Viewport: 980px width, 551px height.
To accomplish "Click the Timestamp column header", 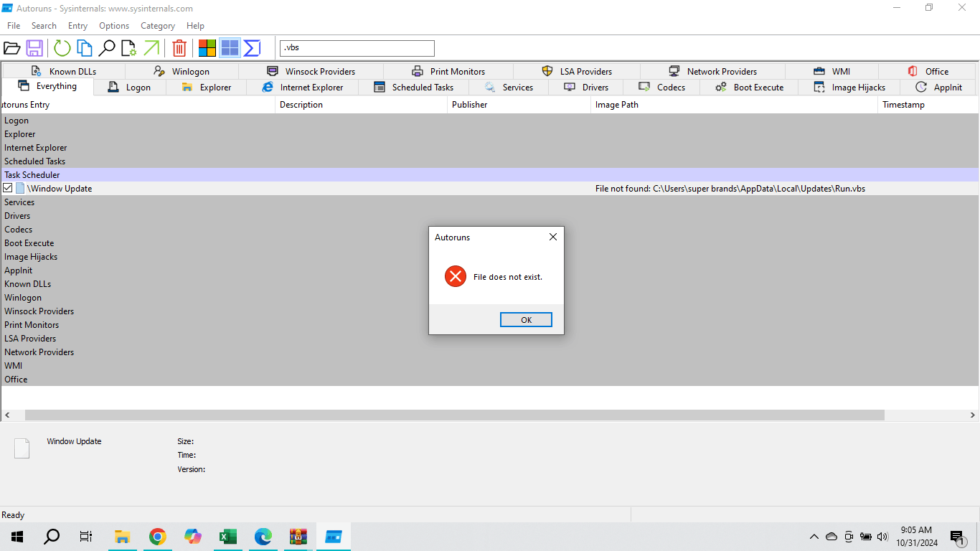I will coord(928,105).
